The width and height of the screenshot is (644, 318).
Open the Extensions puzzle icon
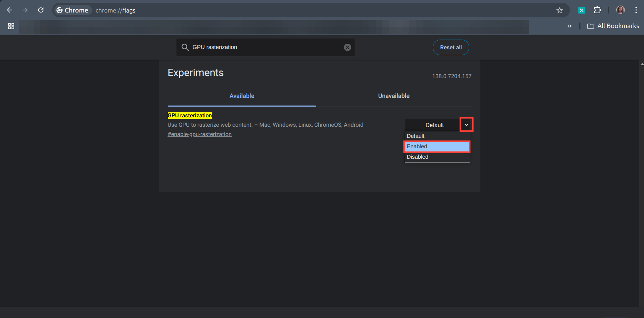(597, 10)
